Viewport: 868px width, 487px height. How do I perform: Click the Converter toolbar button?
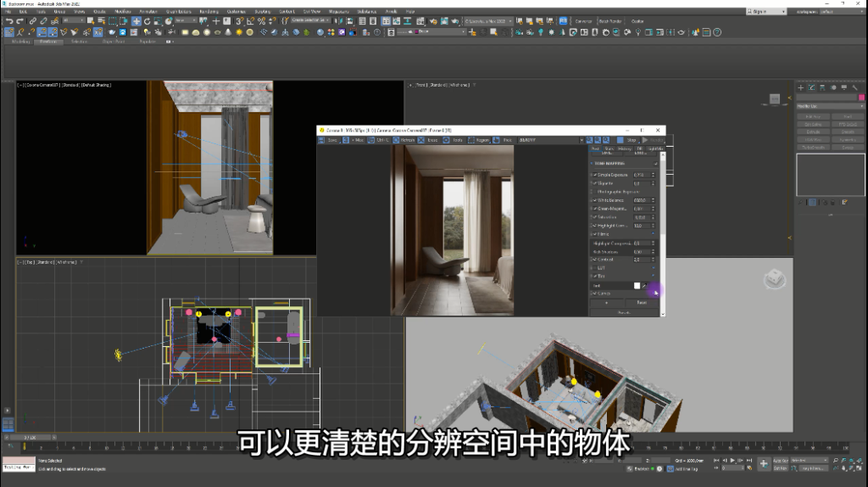[x=583, y=21]
